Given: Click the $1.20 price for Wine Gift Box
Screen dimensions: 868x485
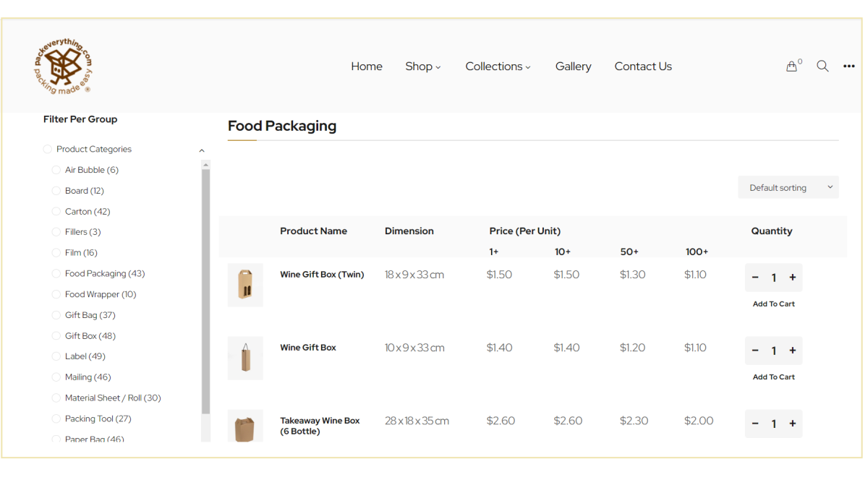Looking at the screenshot, I should point(632,348).
